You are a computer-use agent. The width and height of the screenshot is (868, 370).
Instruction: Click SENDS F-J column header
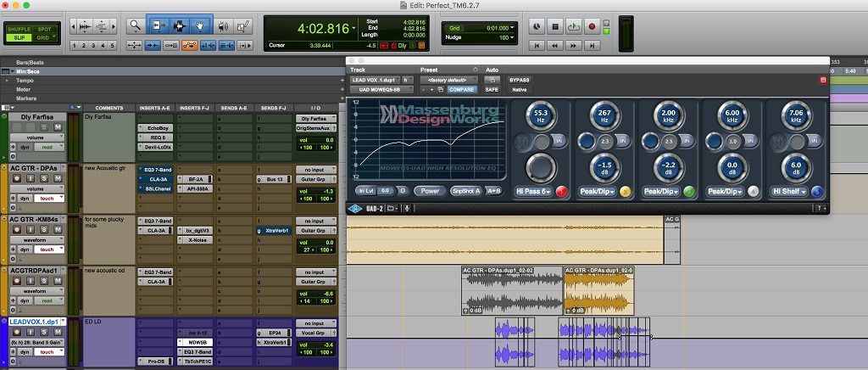[x=274, y=108]
